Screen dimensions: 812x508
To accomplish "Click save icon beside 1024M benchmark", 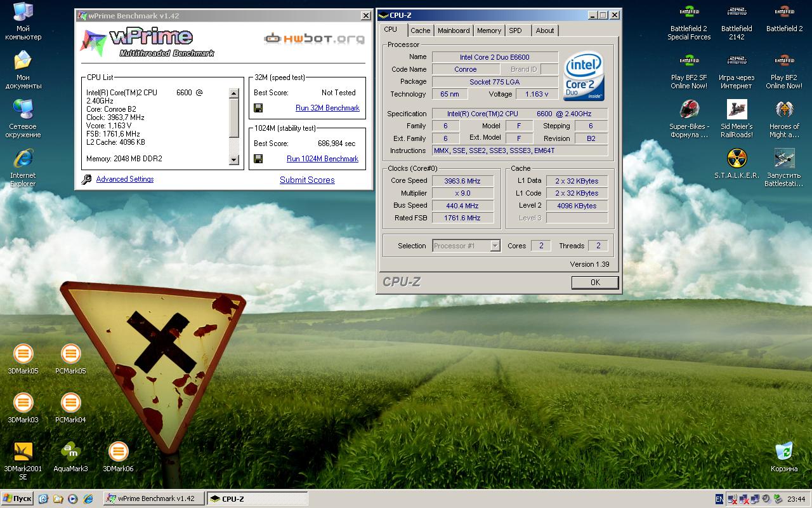I will (x=258, y=159).
